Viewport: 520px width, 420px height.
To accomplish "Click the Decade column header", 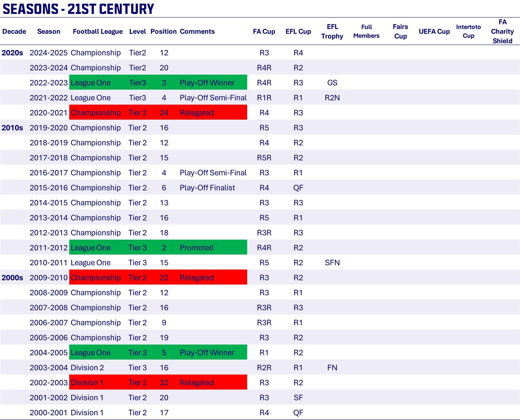I will pyautogui.click(x=14, y=31).
